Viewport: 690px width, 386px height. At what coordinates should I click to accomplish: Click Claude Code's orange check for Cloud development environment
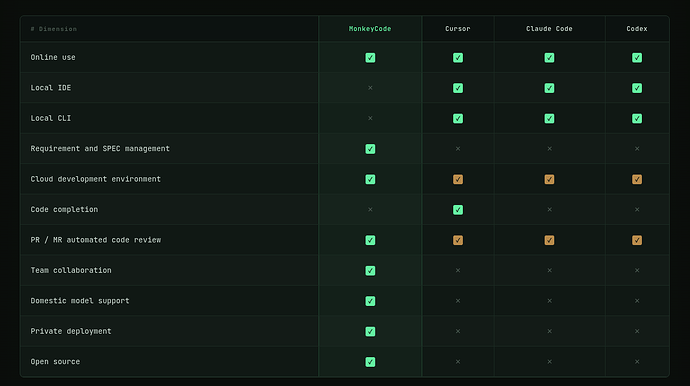(549, 179)
